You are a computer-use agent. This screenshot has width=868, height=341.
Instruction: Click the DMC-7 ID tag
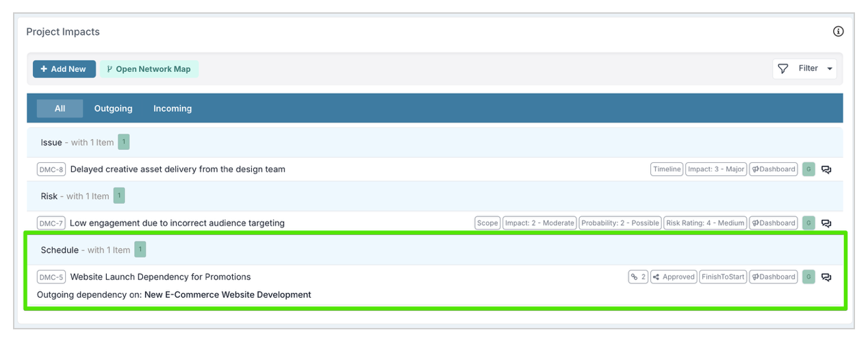coord(51,223)
